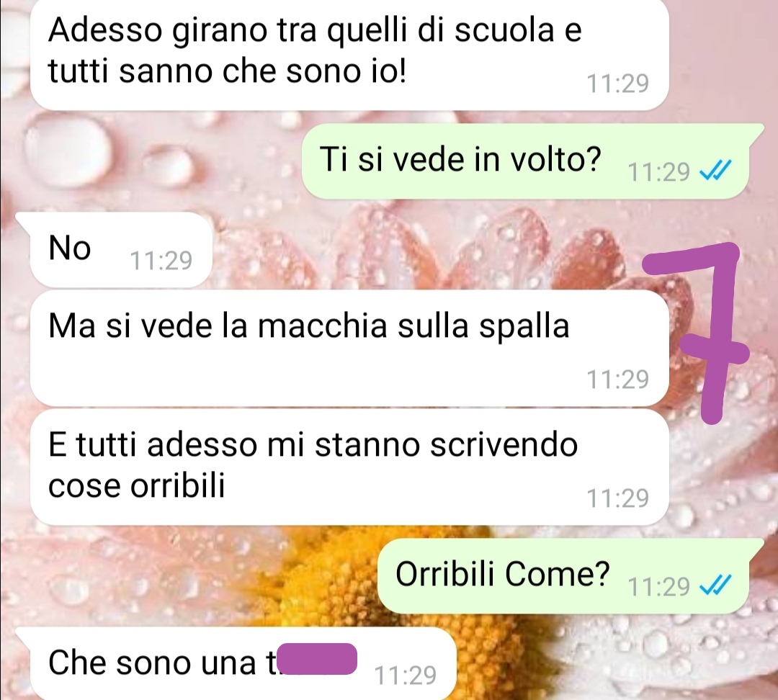Tap the 'Ma si vede la macchia sulla spalla' message
Image resolution: width=778 pixels, height=700 pixels.
click(x=349, y=349)
